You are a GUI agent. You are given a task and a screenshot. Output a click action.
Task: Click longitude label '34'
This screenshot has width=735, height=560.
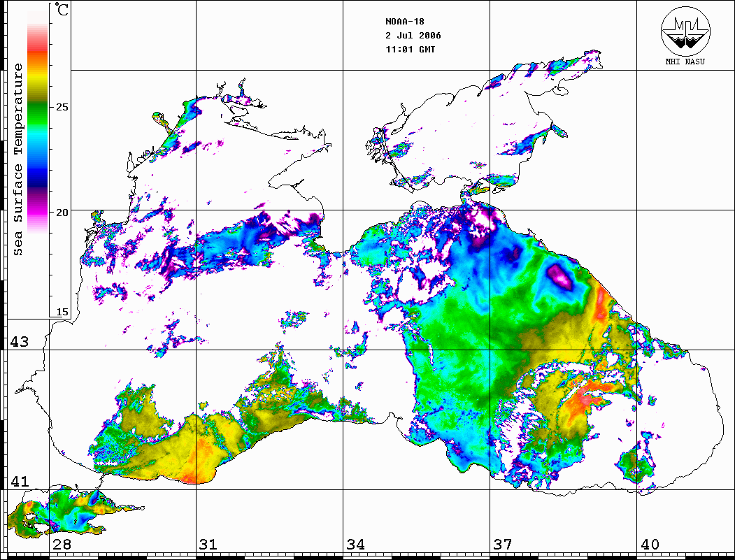[x=355, y=544]
